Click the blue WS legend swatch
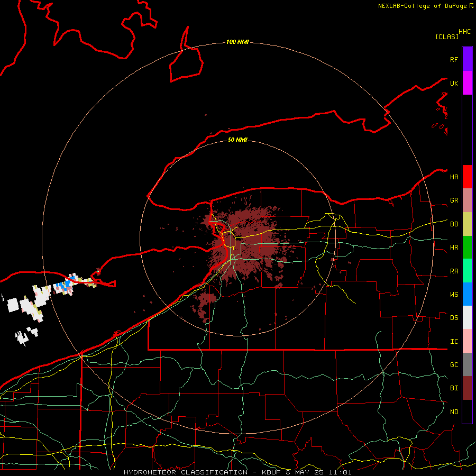The image size is (476, 476). pos(467,294)
